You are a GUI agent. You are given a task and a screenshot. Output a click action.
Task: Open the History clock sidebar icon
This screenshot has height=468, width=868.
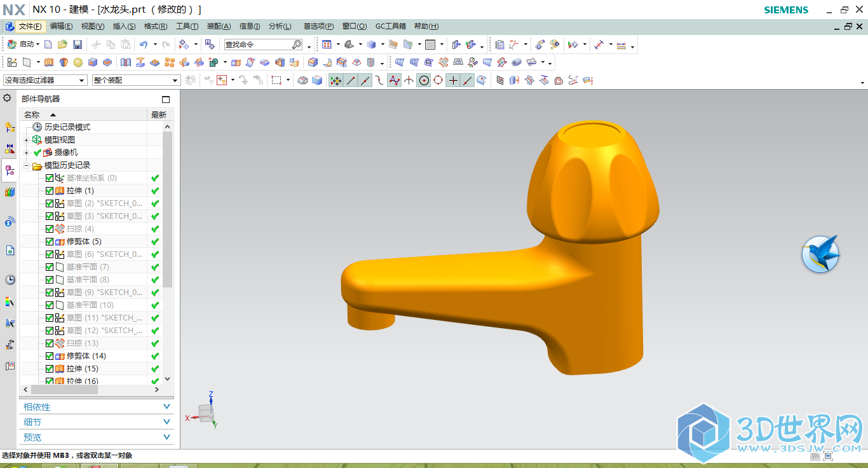(10, 280)
